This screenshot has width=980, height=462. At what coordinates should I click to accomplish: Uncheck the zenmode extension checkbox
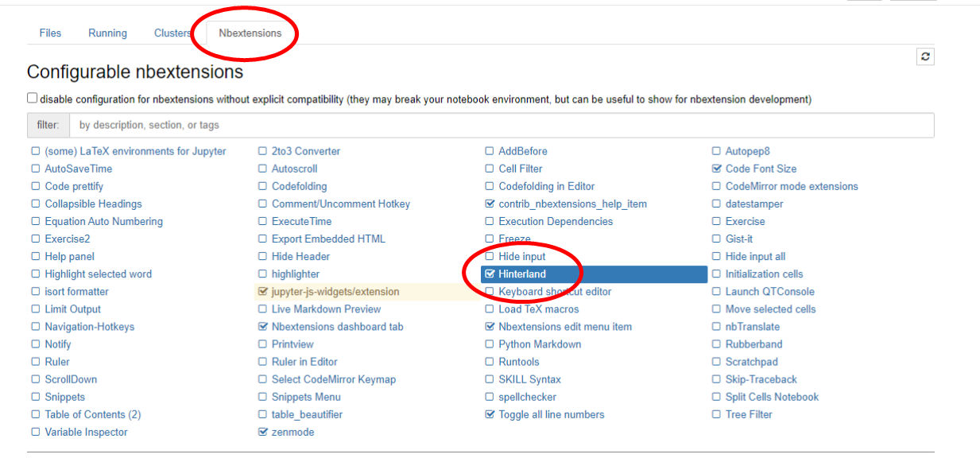(x=263, y=433)
